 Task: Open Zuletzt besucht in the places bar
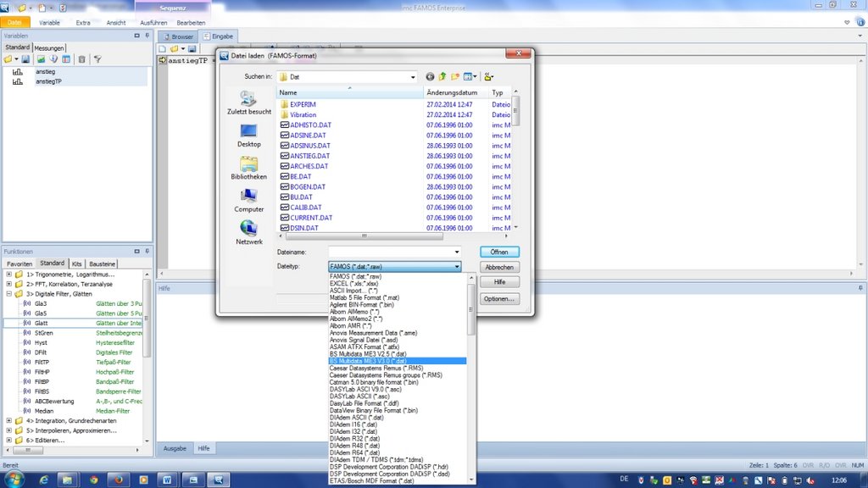(249, 103)
